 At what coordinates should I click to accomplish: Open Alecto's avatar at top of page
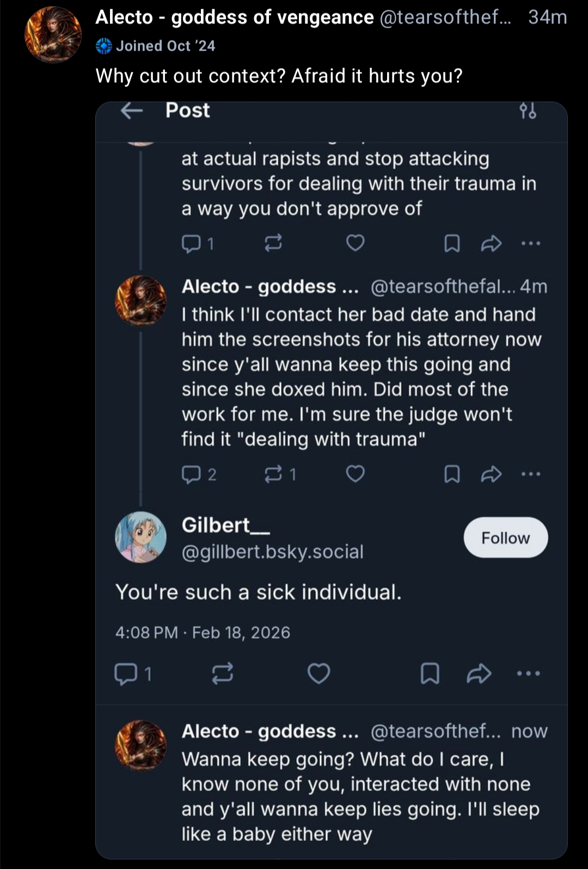(x=53, y=35)
